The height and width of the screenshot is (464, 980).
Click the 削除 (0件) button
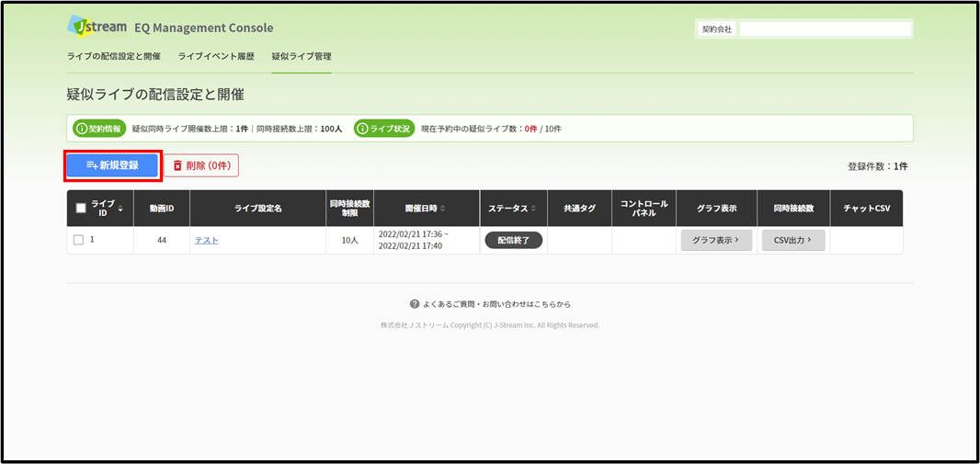pyautogui.click(x=201, y=165)
